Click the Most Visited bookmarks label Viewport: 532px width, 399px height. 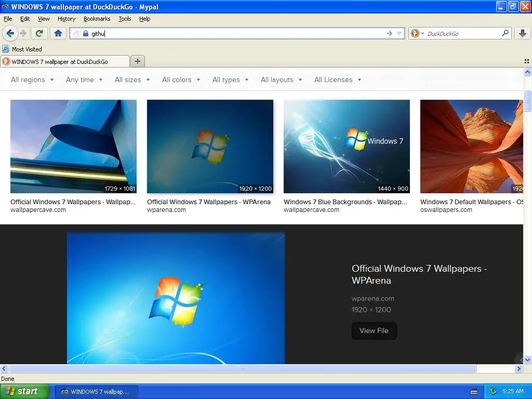(x=27, y=49)
